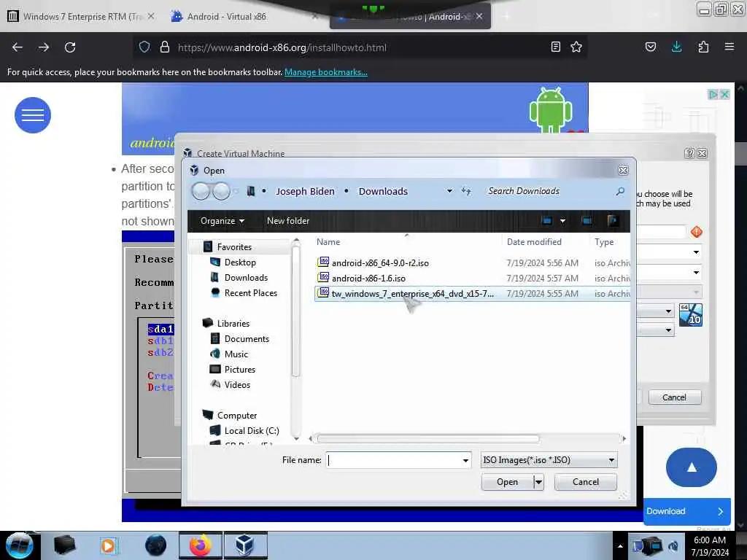This screenshot has width=747, height=560.
Task: Click the blue scroll-to-top button
Action: [692, 467]
